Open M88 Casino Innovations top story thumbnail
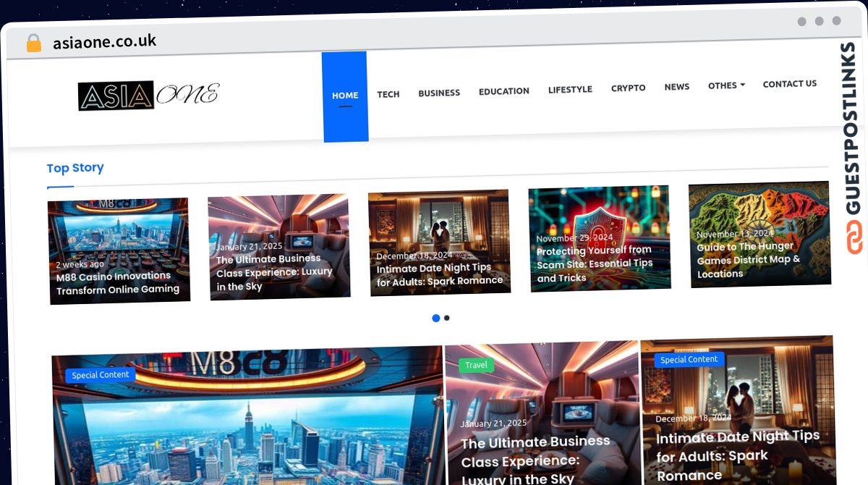Image resolution: width=868 pixels, height=485 pixels. coord(119,250)
